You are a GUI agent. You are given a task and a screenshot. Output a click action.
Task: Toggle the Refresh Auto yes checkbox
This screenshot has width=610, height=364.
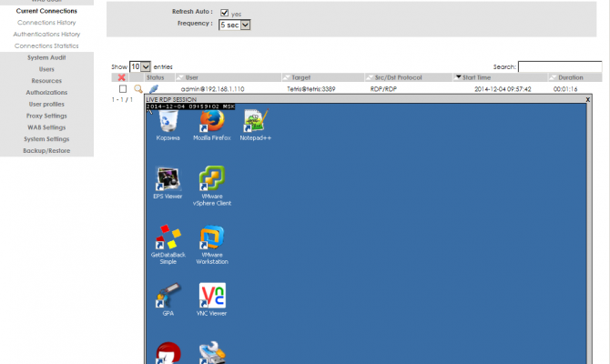point(224,13)
